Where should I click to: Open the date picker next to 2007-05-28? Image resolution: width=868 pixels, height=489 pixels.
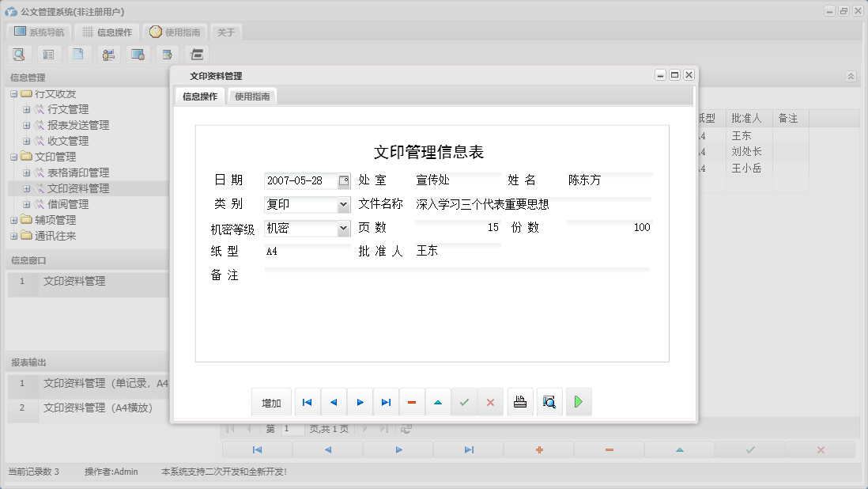pos(345,180)
